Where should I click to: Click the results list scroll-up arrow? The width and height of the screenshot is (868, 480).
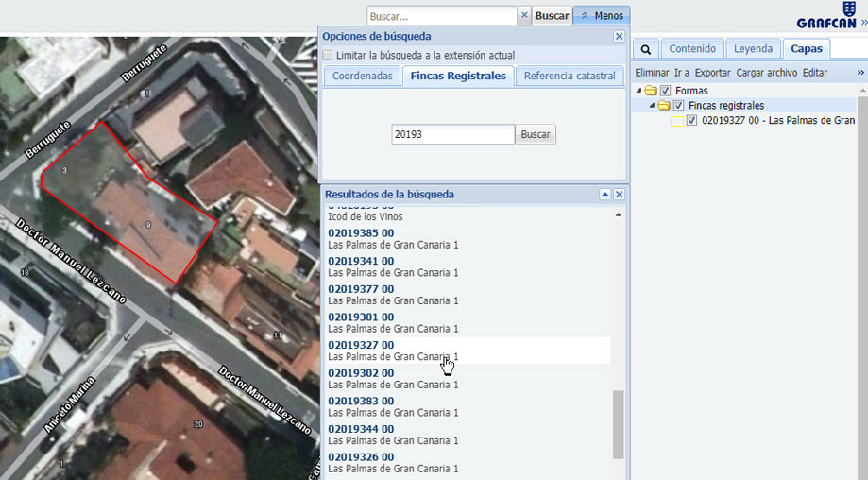(619, 214)
